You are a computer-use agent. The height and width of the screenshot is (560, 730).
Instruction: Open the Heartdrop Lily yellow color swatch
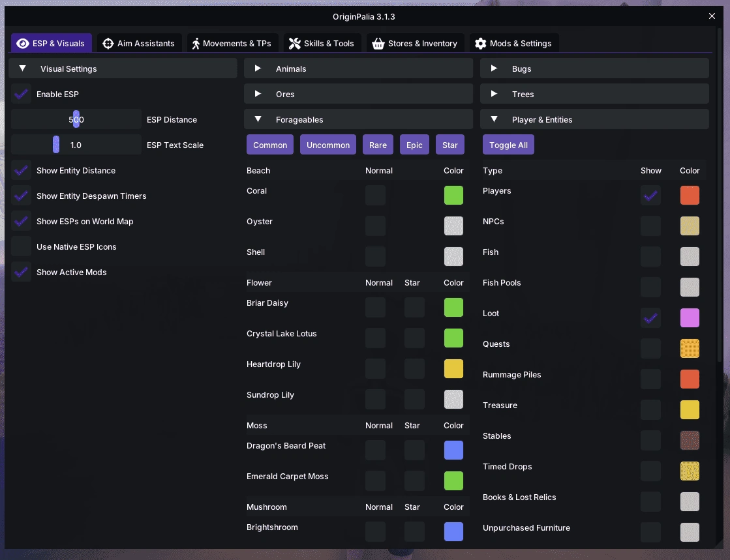pos(453,369)
